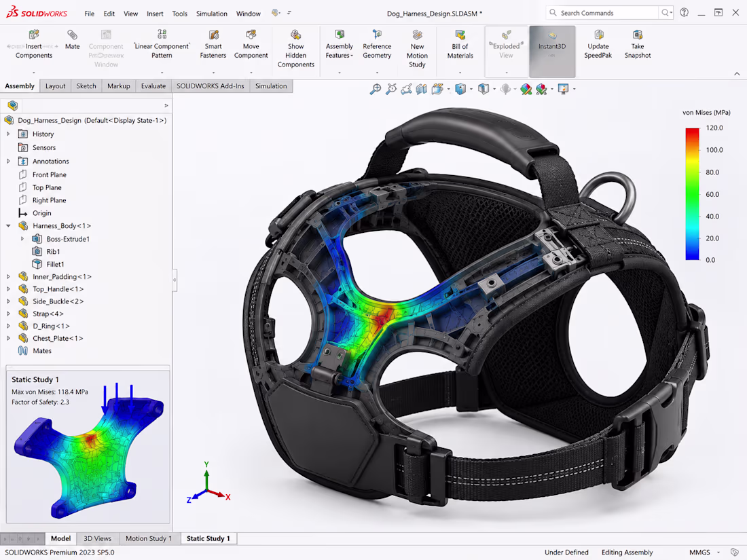This screenshot has height=560, width=747.
Task: Expand Strap<4> component
Action: [8, 314]
